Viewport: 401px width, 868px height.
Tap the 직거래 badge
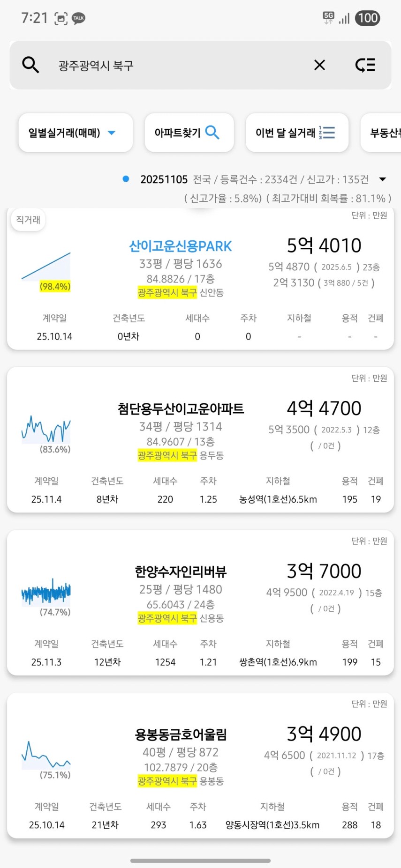pos(28,220)
